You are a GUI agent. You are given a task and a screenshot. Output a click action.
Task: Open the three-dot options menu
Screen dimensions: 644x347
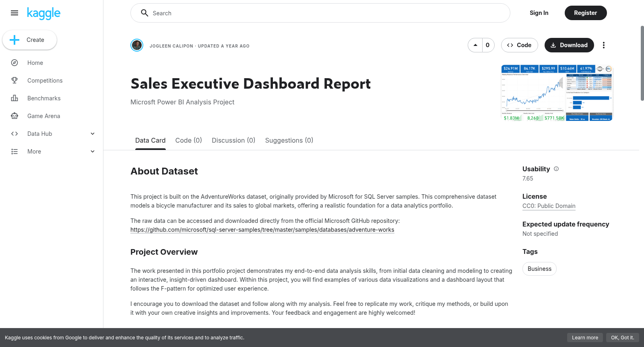(x=604, y=45)
